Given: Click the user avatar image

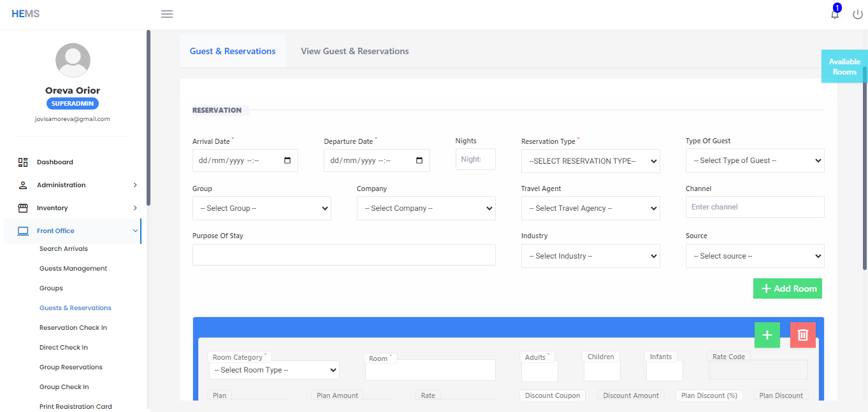Looking at the screenshot, I should 73,60.
